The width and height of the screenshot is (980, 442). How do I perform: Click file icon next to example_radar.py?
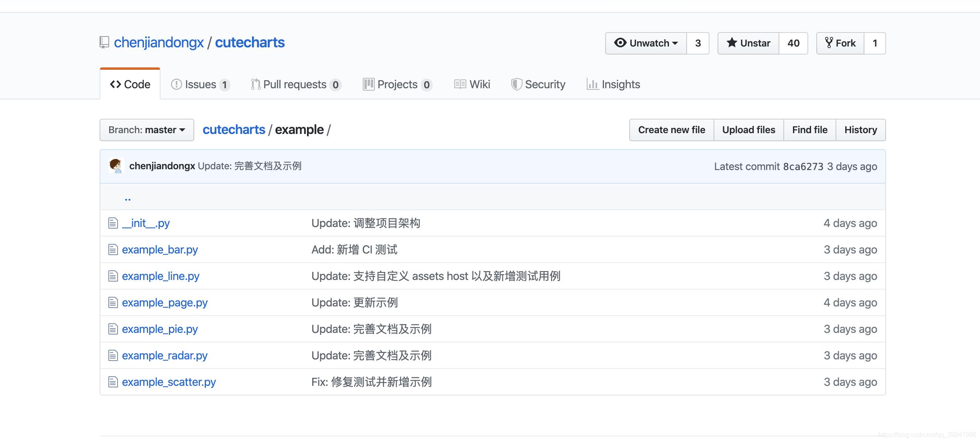click(113, 355)
